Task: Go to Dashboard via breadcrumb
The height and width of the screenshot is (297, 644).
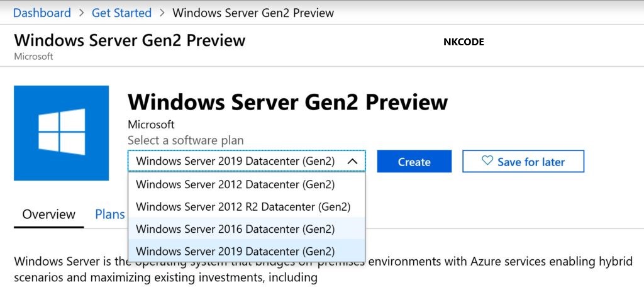Action: (42, 13)
